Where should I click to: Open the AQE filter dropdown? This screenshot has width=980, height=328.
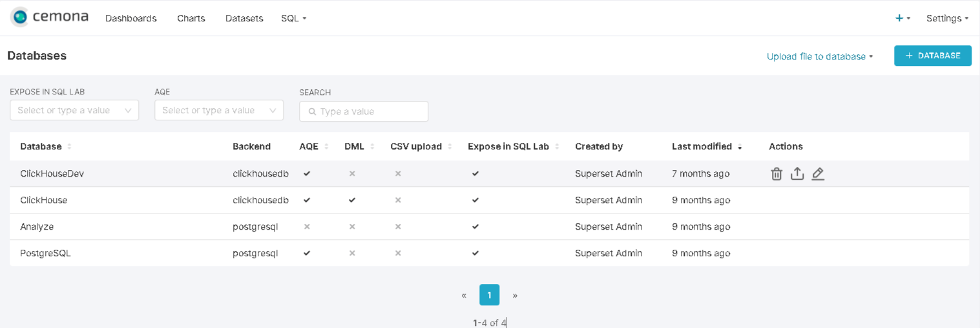(x=219, y=111)
